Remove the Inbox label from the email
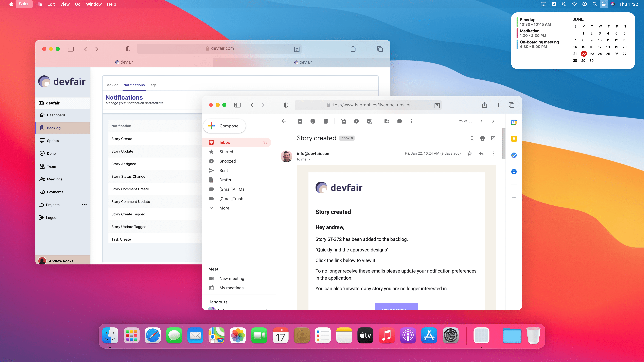Screen dimensions: 644x362 352,138
